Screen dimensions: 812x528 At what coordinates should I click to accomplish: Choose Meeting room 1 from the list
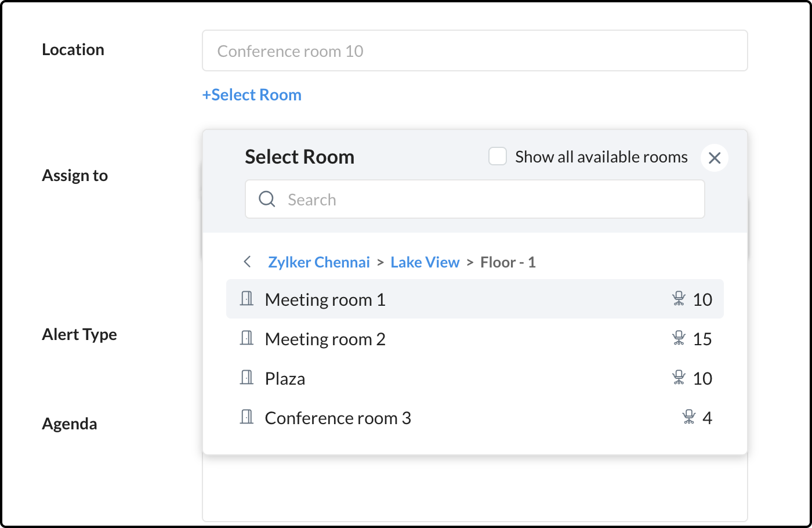[325, 299]
